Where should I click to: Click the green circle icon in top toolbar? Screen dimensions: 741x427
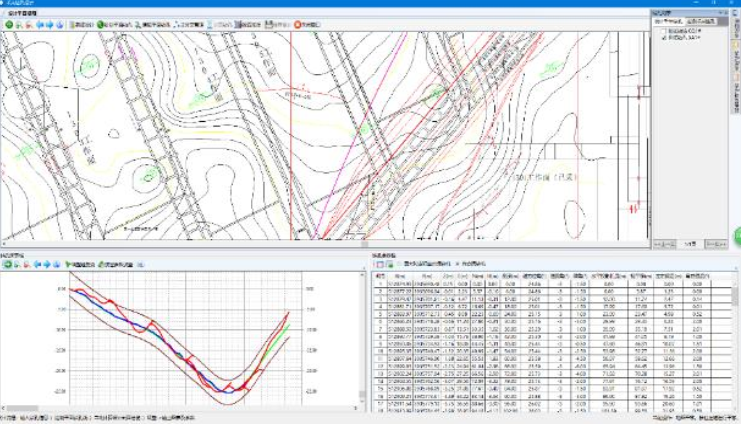pyautogui.click(x=9, y=24)
